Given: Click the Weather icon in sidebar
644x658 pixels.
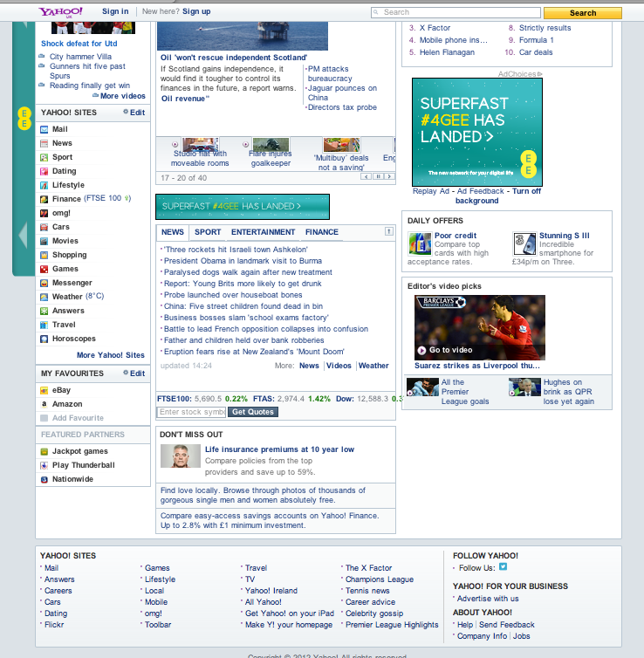Looking at the screenshot, I should [x=44, y=297].
